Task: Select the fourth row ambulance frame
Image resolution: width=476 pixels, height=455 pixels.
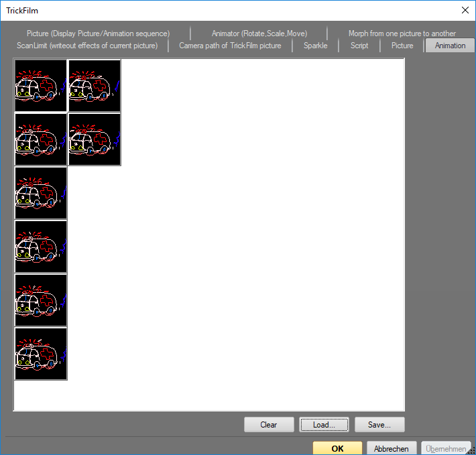Action: tap(40, 247)
